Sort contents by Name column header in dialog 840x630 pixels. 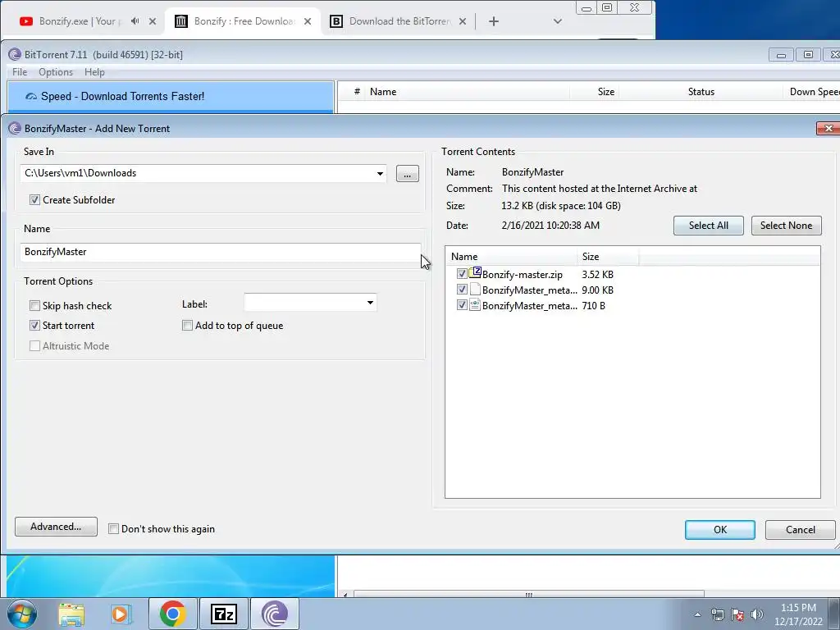(x=511, y=257)
